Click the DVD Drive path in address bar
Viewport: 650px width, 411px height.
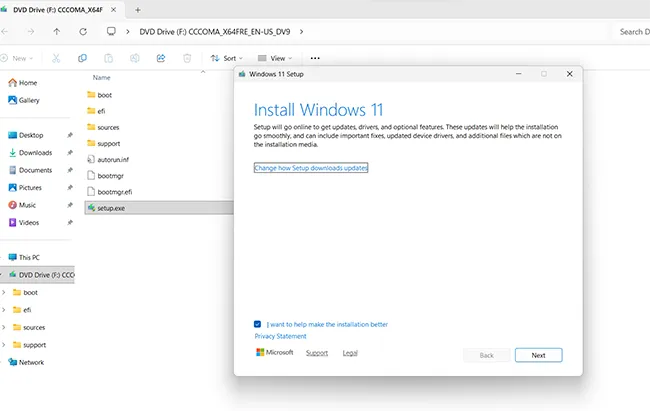click(x=215, y=32)
